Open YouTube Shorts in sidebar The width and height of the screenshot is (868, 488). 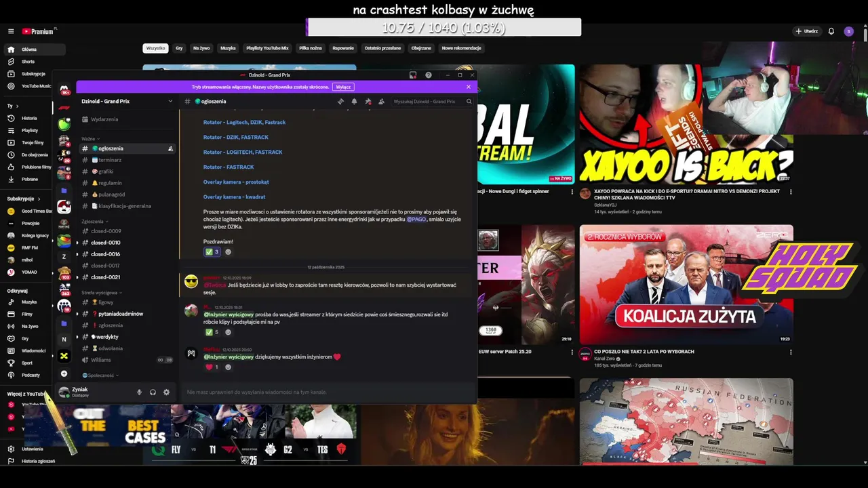point(27,62)
